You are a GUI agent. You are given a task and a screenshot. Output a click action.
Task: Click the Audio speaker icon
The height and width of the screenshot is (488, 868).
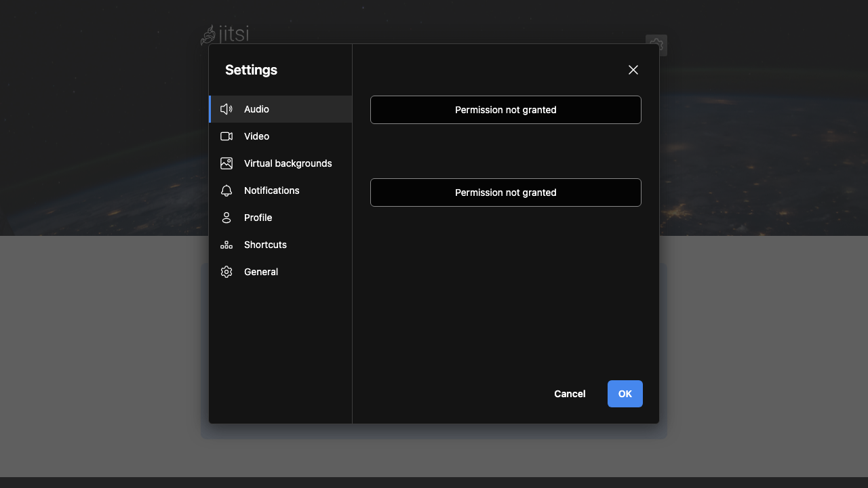pos(226,109)
